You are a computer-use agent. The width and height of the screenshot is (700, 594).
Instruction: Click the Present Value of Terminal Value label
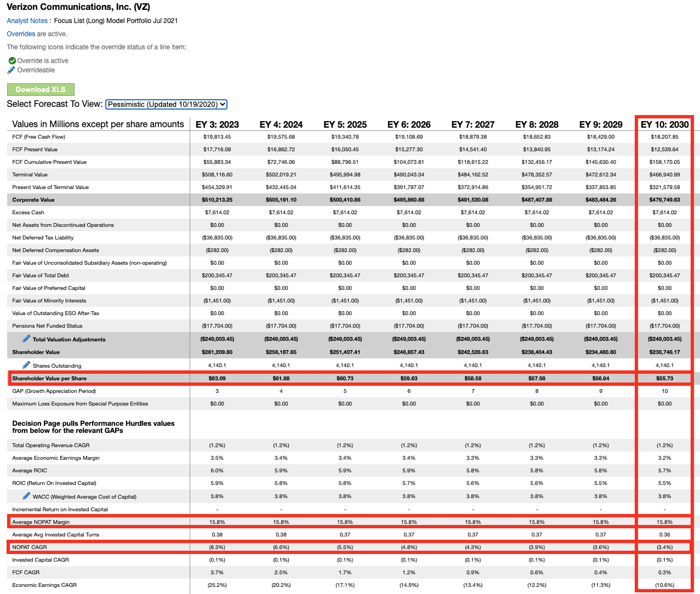(50, 187)
